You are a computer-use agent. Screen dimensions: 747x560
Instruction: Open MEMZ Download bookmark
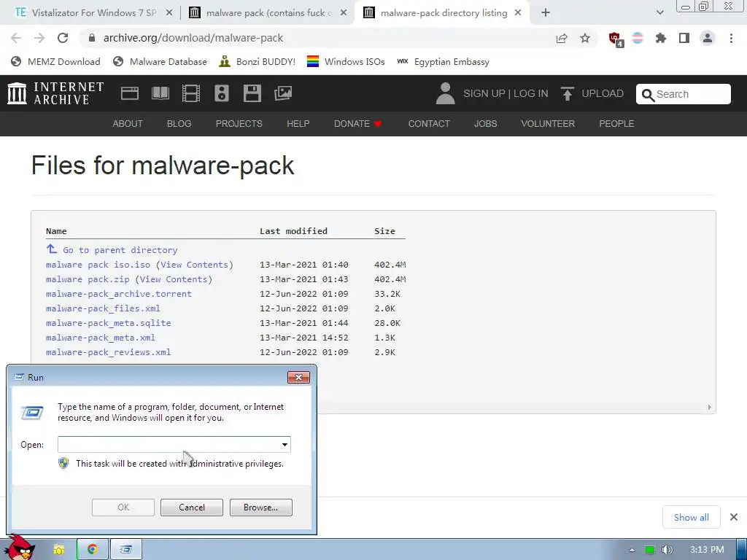point(55,61)
